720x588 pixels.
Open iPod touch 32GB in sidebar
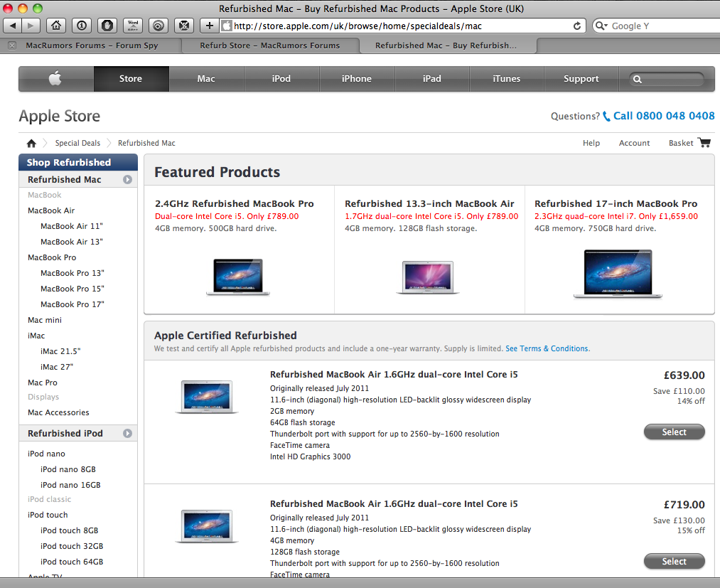[x=72, y=546]
